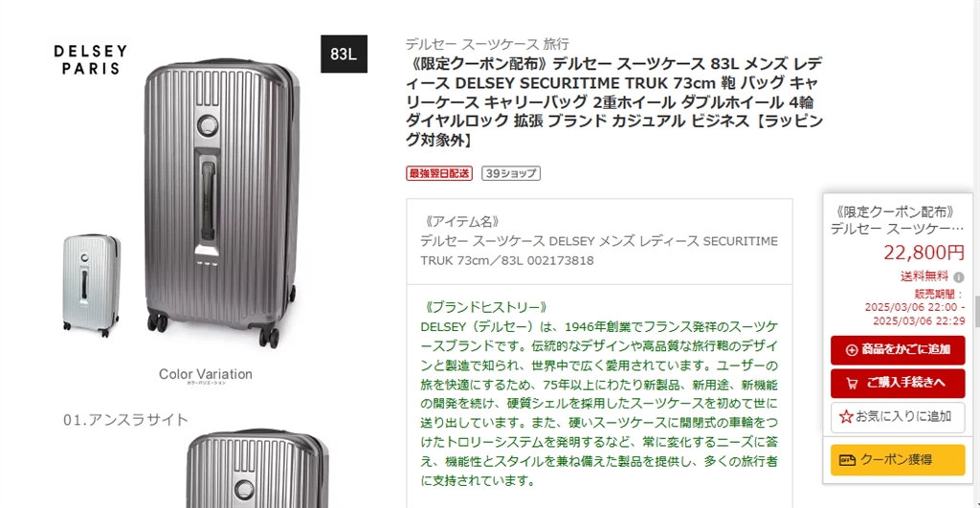Click the DELSEY PARIS logo
Screen dimensions: 980x508
coord(91,60)
